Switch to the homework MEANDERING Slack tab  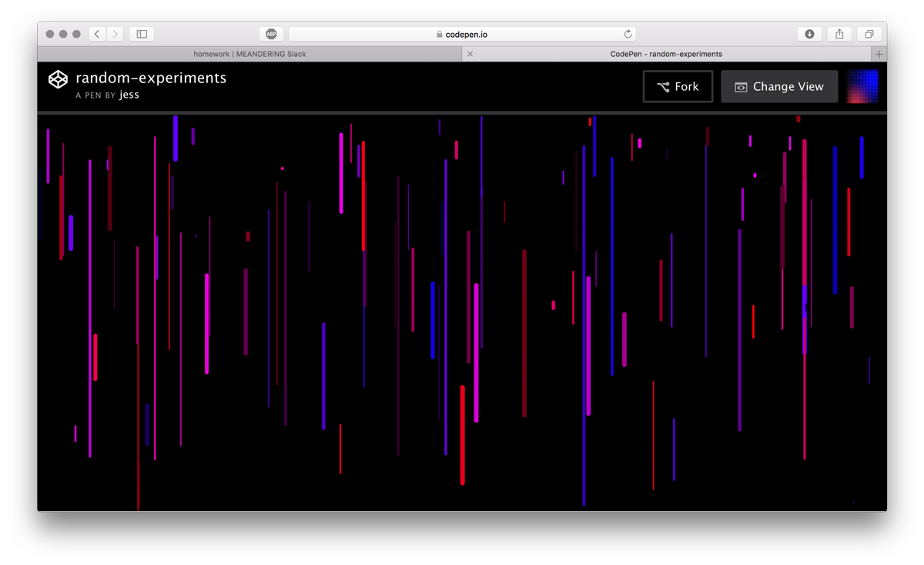point(249,55)
